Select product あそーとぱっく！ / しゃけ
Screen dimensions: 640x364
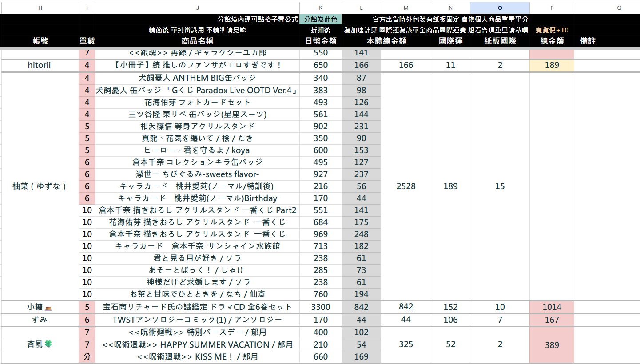197,270
